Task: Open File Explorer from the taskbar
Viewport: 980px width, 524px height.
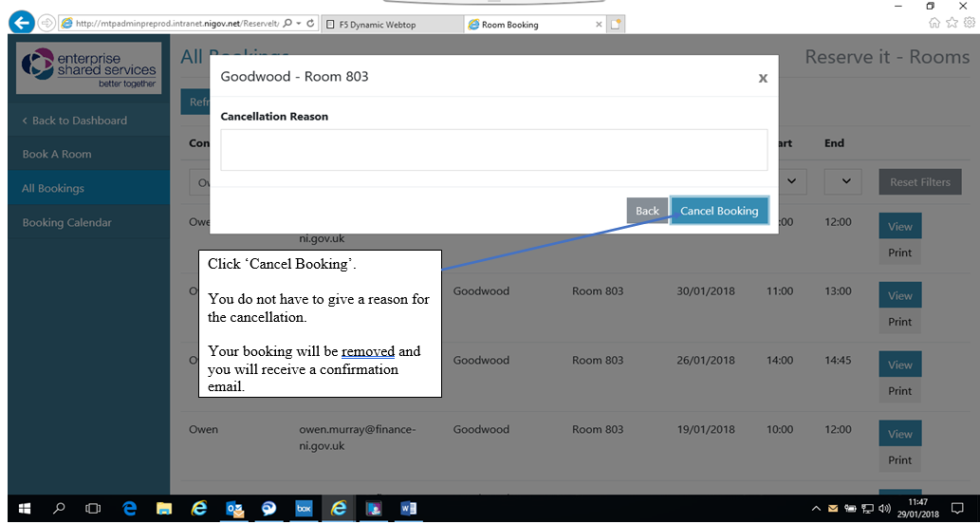Action: coord(163,509)
